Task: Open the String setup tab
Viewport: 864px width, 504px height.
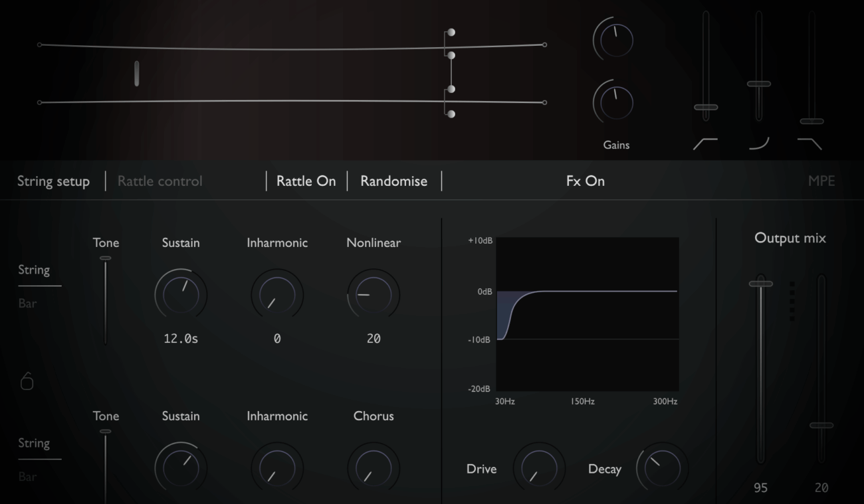Action: (x=53, y=181)
